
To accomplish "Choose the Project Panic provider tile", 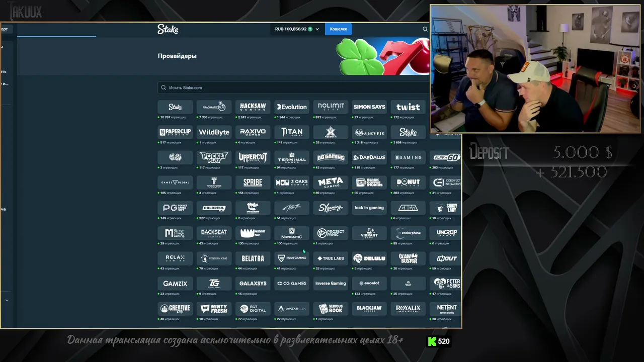I will pos(331,233).
